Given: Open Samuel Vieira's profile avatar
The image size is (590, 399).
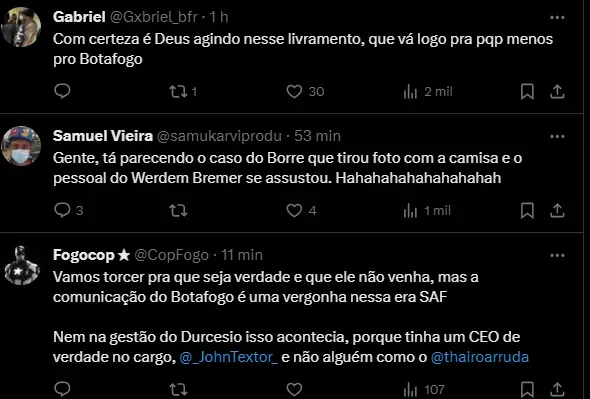Looking at the screenshot, I should (x=21, y=146).
